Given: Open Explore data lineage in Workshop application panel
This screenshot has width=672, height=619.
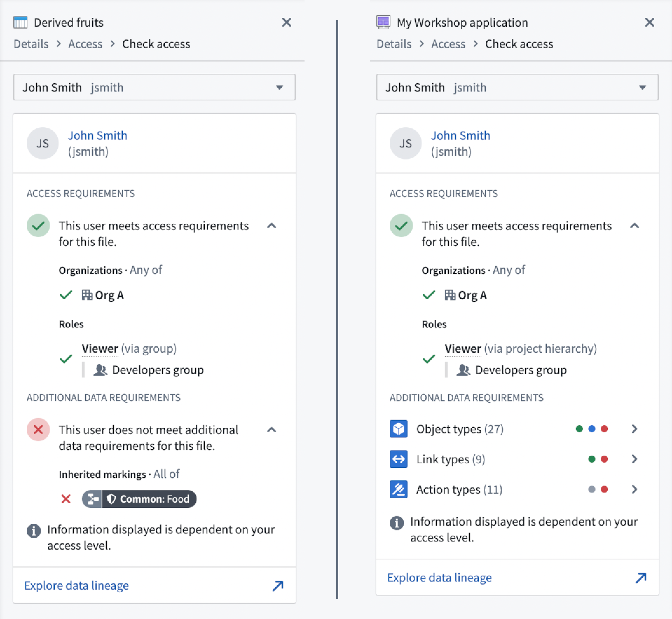Looking at the screenshot, I should tap(517, 577).
